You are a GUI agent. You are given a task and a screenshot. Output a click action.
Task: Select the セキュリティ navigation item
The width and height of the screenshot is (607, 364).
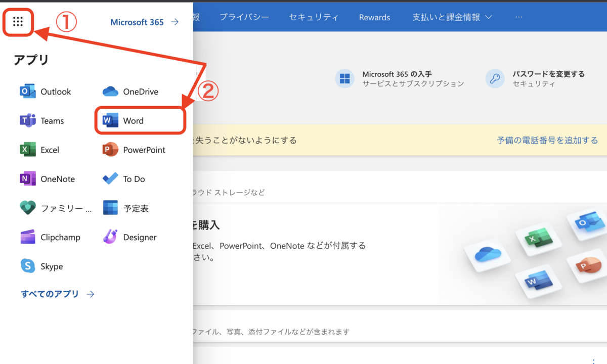click(314, 17)
